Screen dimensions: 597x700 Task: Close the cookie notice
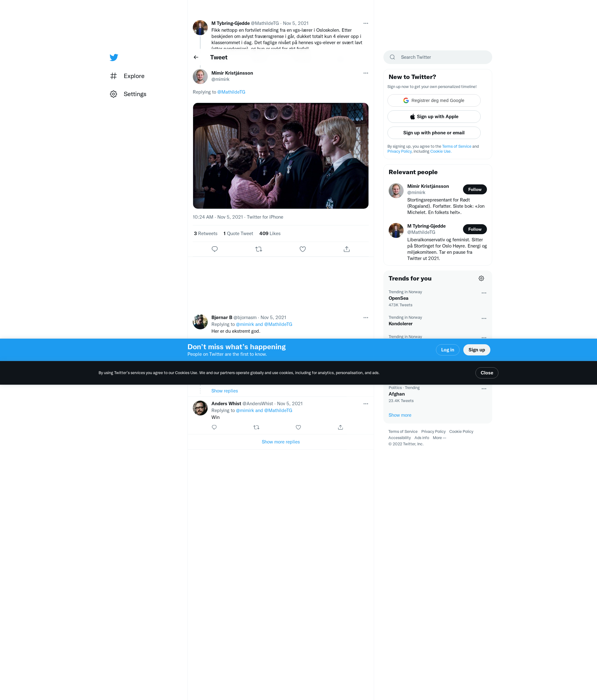coord(487,373)
